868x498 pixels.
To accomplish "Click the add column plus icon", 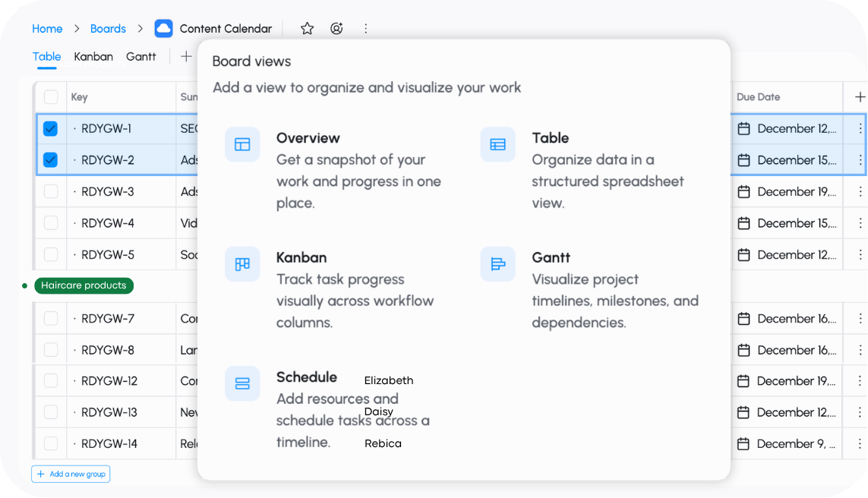I will pos(860,97).
